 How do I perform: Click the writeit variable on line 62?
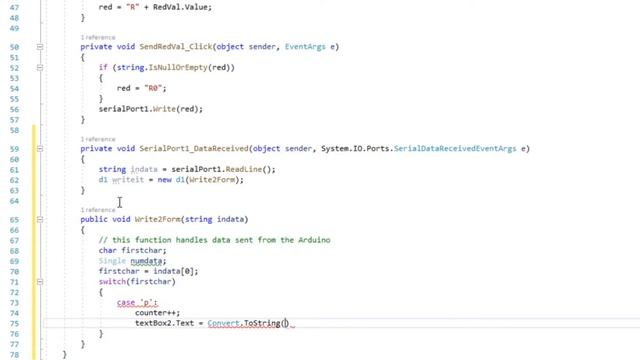pyautogui.click(x=128, y=180)
